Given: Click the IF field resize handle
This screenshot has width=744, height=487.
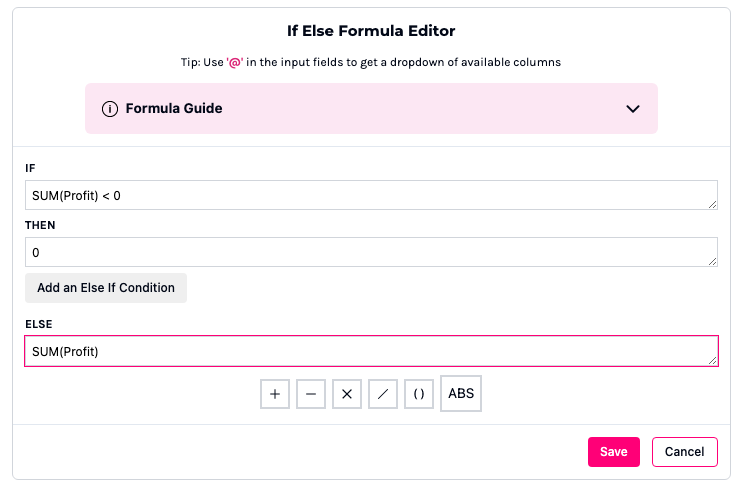Looking at the screenshot, I should (712, 204).
